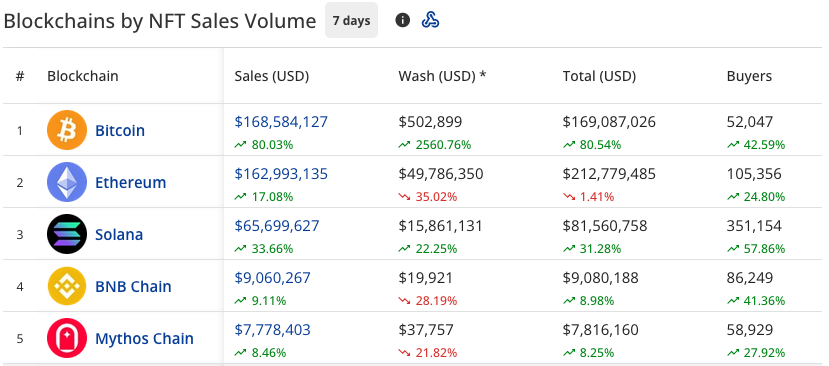This screenshot has height=366, width=829.
Task: Sort by the Wash (USD) column header
Action: [442, 76]
